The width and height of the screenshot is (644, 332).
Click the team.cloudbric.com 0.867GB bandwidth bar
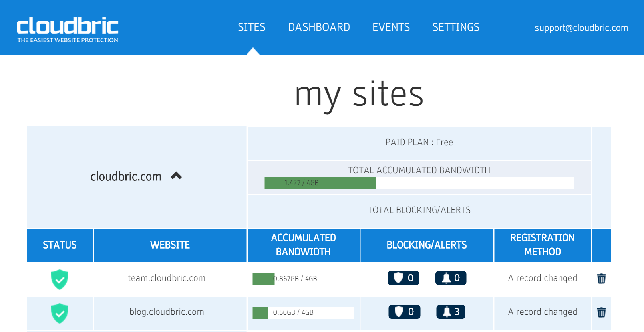[303, 279]
